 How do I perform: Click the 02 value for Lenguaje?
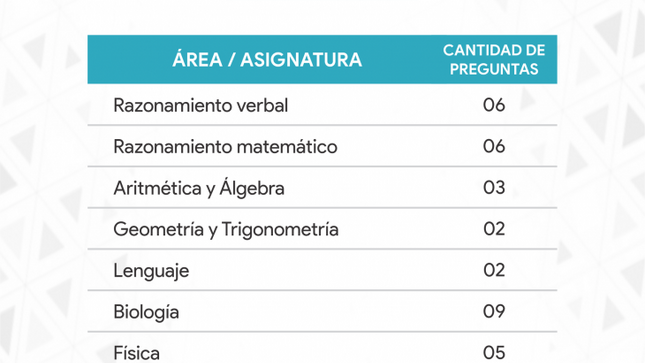[494, 270]
